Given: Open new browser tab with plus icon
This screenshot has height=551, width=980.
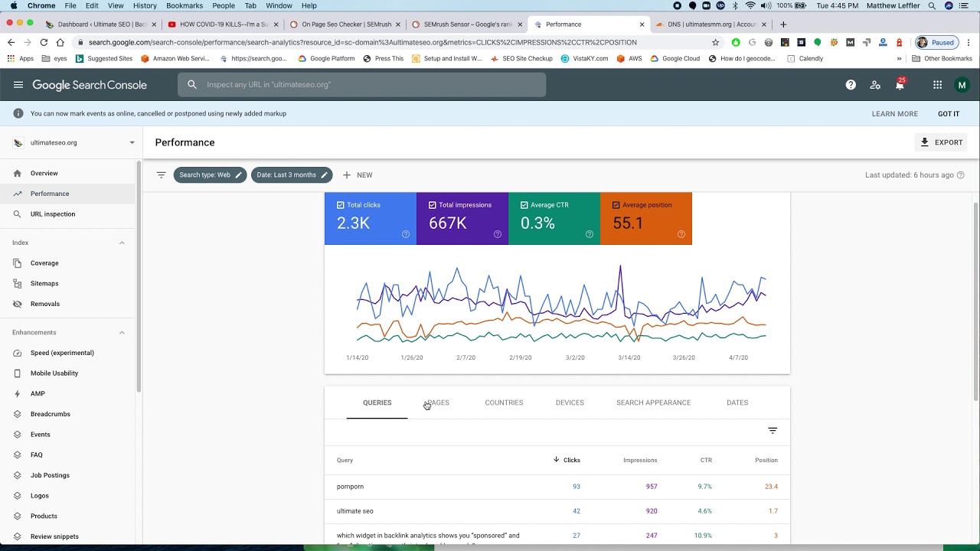Looking at the screenshot, I should (x=782, y=24).
